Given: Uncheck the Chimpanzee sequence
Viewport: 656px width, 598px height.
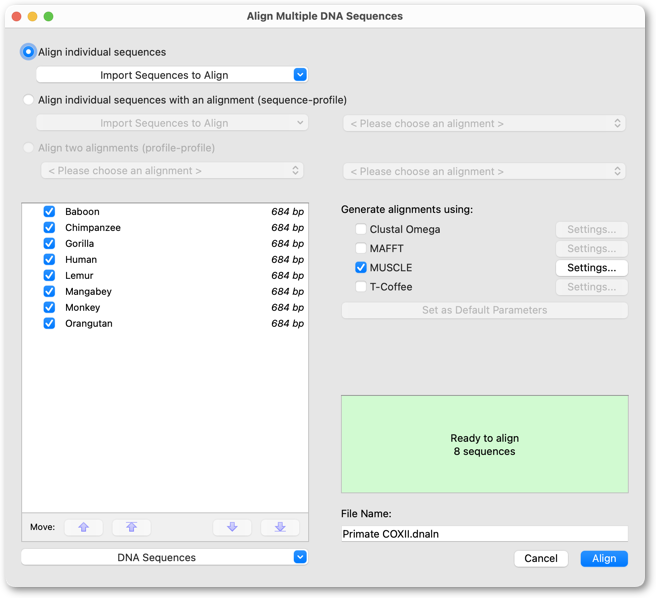Looking at the screenshot, I should pos(49,227).
